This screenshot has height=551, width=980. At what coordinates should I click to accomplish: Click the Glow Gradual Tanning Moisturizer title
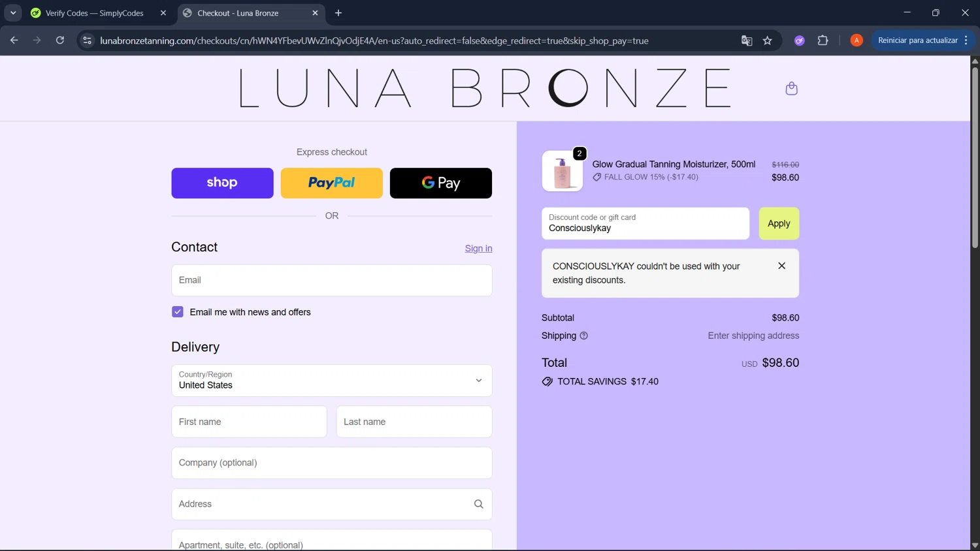point(674,164)
